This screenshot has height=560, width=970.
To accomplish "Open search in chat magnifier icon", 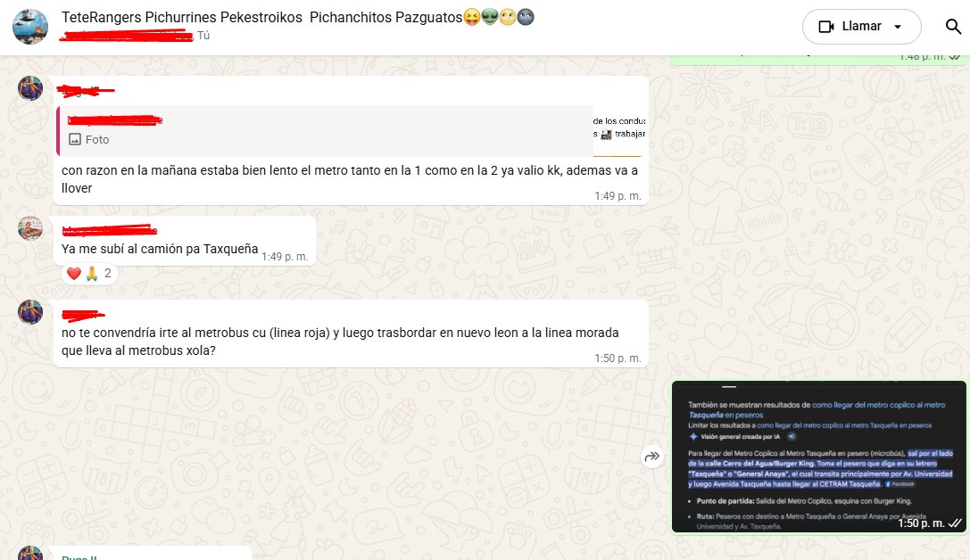I will tap(953, 27).
